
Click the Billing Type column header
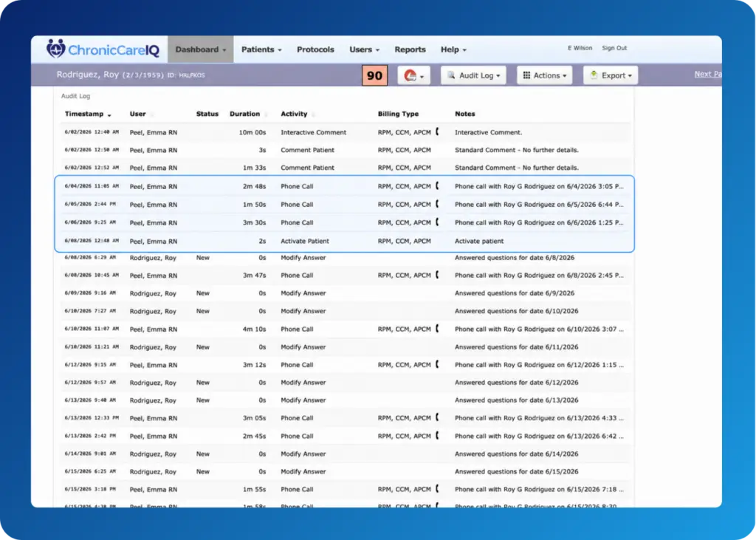coord(398,114)
